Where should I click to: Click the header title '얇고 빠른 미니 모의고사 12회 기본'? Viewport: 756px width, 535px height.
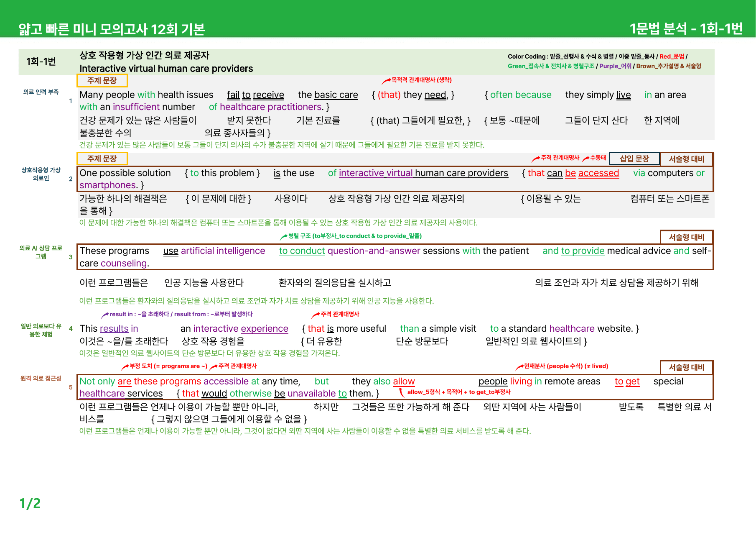point(112,29)
